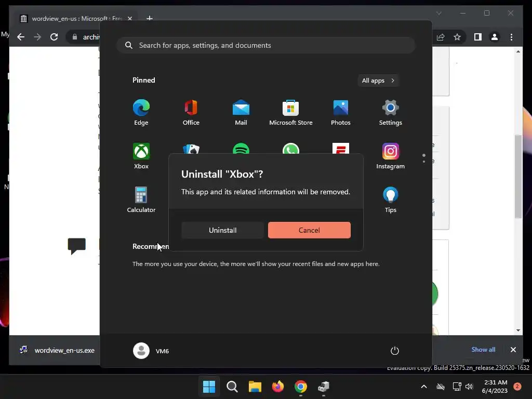Open Microsoft Store from pinned apps
Viewport: 532px width, 399px height.
pyautogui.click(x=291, y=112)
